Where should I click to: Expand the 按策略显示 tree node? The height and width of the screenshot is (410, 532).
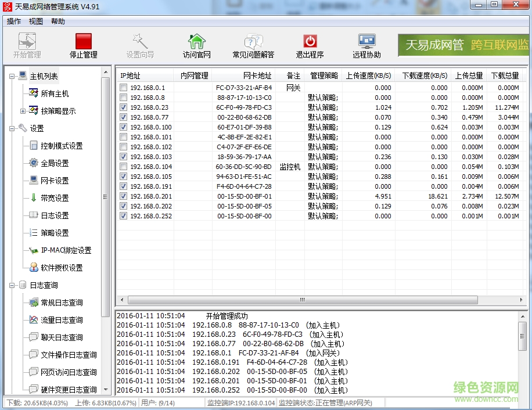(x=24, y=110)
